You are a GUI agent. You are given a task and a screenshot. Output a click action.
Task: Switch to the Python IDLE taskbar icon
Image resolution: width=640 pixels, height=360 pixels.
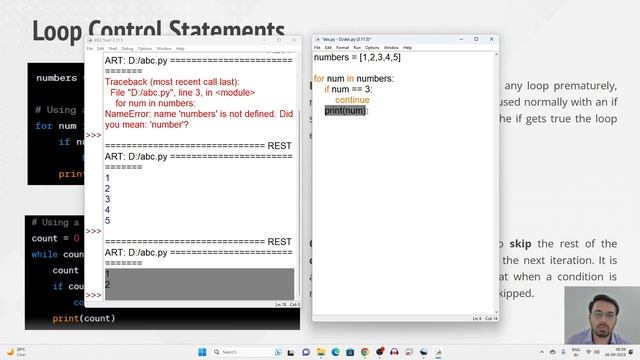pyautogui.click(x=438, y=352)
